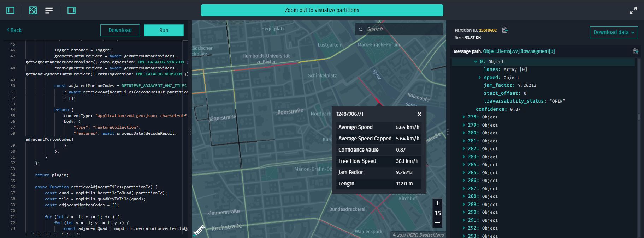Click the Length value 112.0 m
The width and height of the screenshot is (644, 238).
coord(404,184)
